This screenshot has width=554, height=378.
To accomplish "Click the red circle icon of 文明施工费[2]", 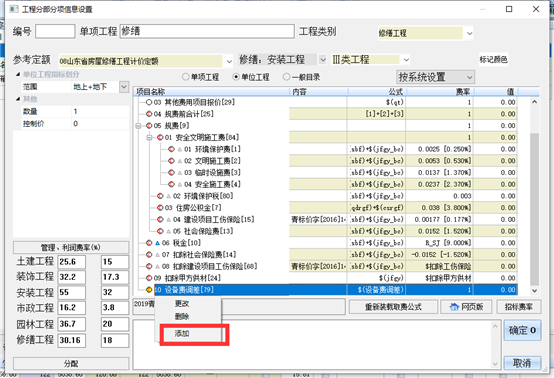I will [171, 161].
